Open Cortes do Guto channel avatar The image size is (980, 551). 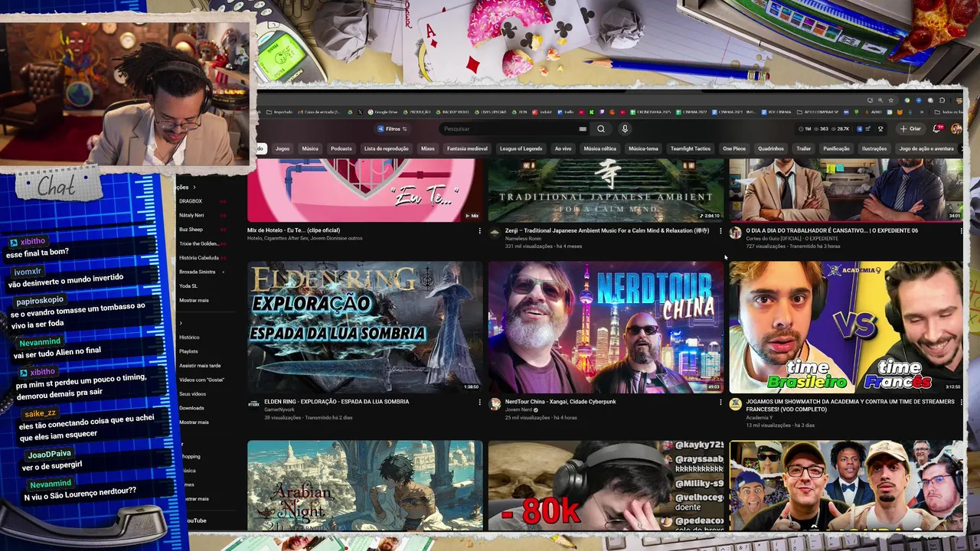point(735,233)
